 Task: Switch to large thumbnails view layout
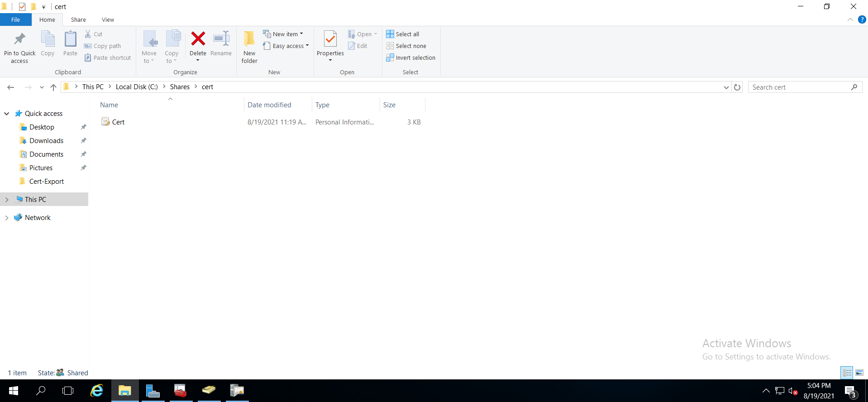click(859, 373)
